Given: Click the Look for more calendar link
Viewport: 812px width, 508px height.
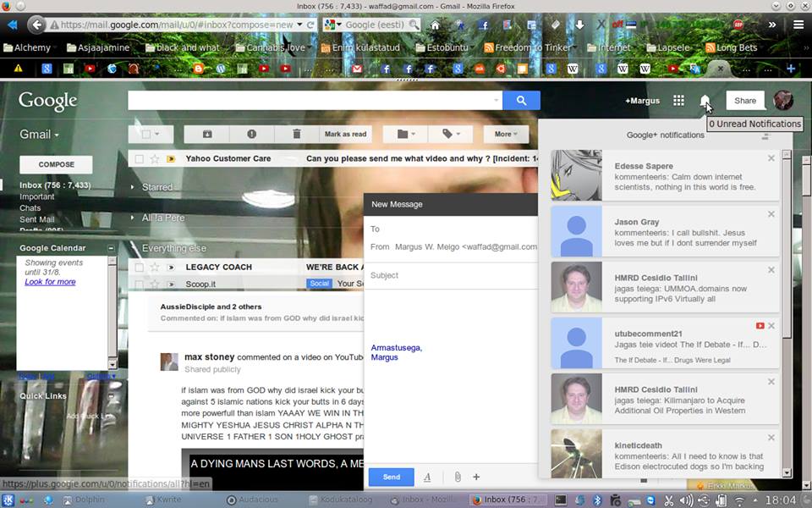Looking at the screenshot, I should coord(50,281).
